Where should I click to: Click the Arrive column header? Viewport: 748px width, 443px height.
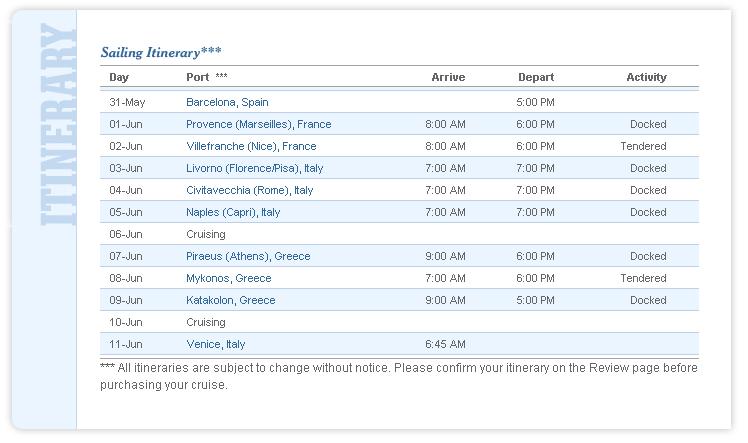(448, 77)
